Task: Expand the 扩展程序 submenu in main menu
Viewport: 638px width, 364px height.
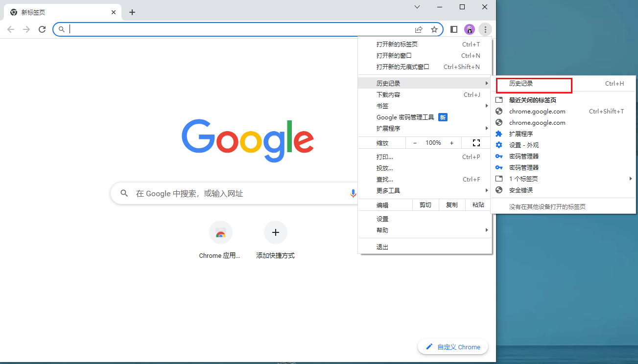Action: [x=425, y=128]
